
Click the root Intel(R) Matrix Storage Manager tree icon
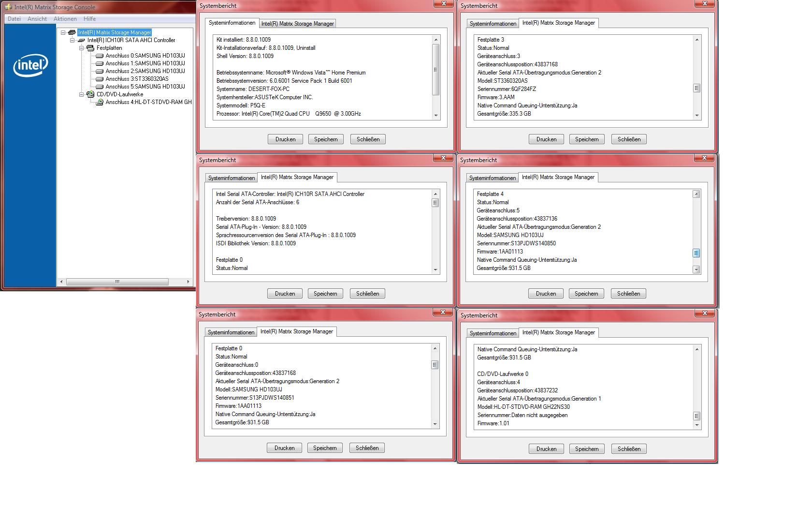point(72,32)
